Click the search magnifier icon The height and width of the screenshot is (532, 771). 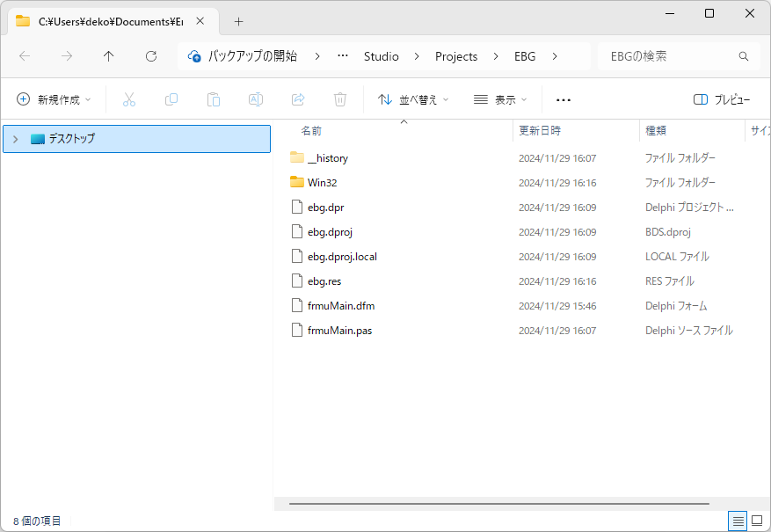744,56
